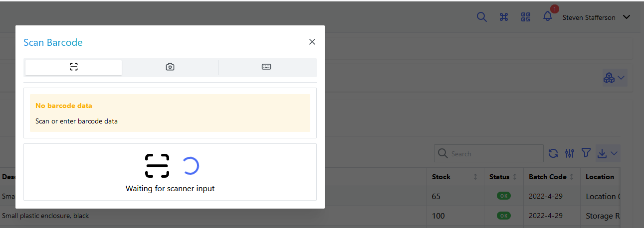Switch to keyboard manual input tab
The image size is (644, 228).
pos(266,67)
